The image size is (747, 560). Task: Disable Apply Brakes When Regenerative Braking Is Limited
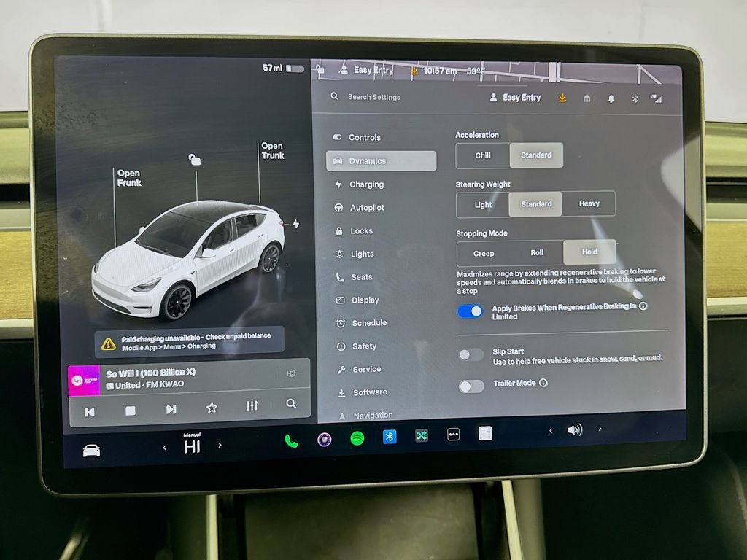click(471, 311)
